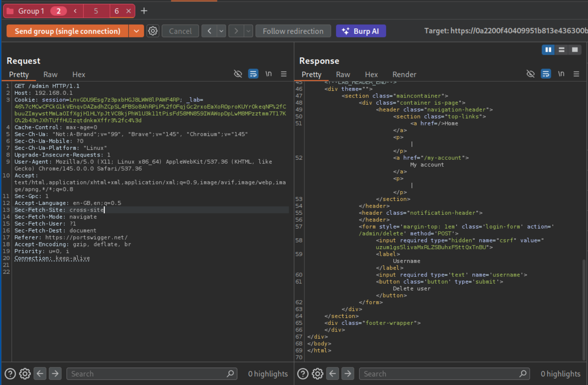Open the Render tab in Response
Screen dimensions: 588x385
(x=404, y=74)
